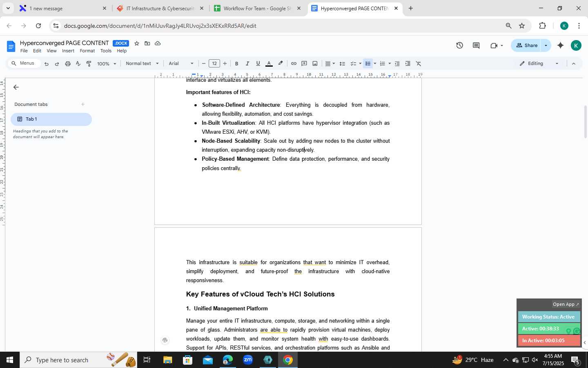Star the Hyperconverged document
588x368 pixels.
pos(137,43)
